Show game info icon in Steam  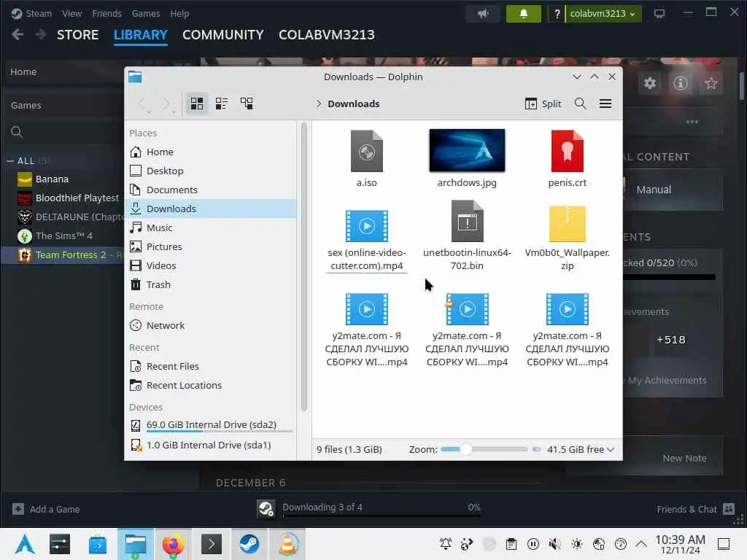point(681,83)
